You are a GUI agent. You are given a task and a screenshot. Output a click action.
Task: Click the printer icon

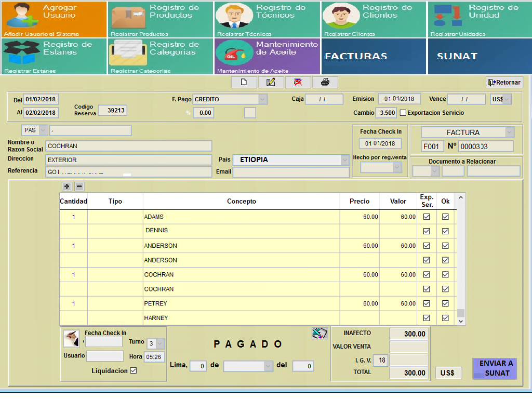pyautogui.click(x=325, y=82)
